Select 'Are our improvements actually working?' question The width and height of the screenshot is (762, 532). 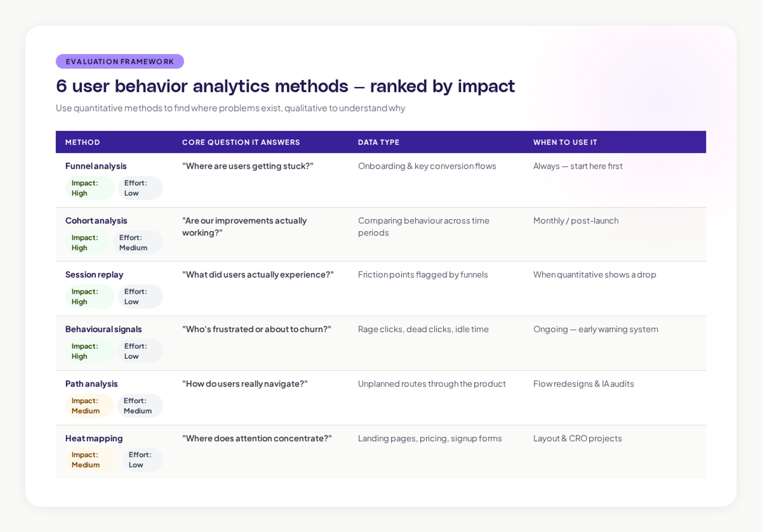pyautogui.click(x=244, y=227)
